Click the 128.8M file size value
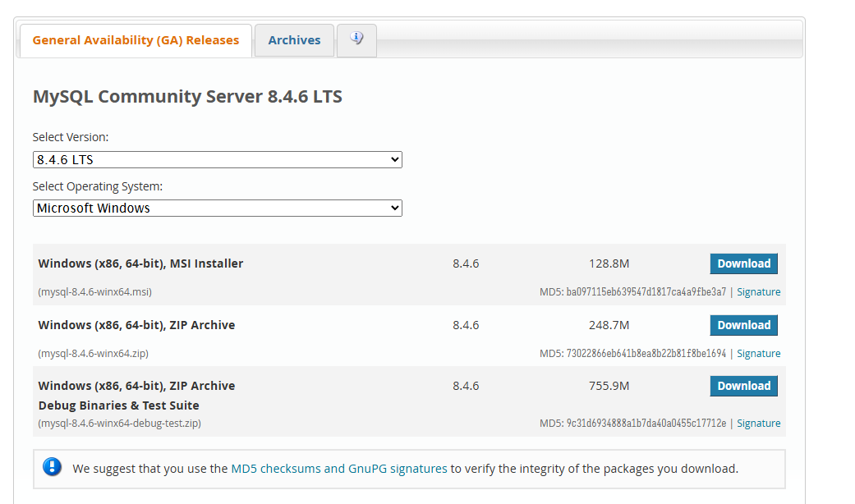 609,263
